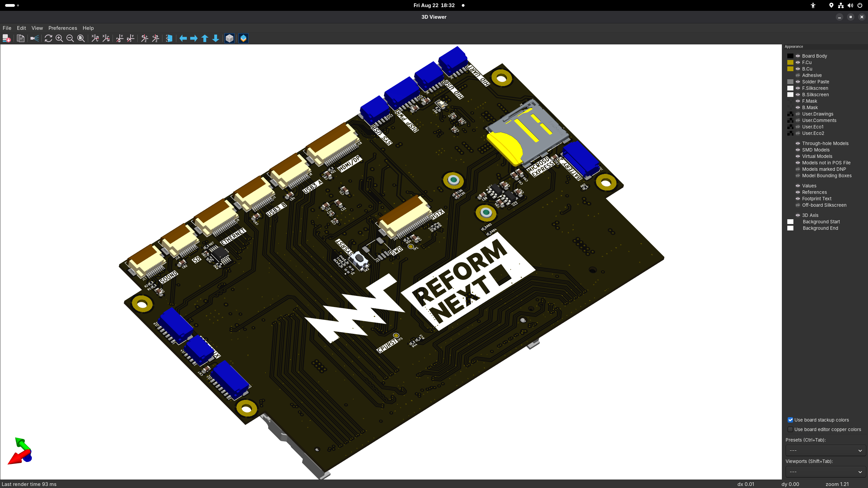Hide the F.Cu layer
Viewport: 868px width, 488px height.
(798, 62)
